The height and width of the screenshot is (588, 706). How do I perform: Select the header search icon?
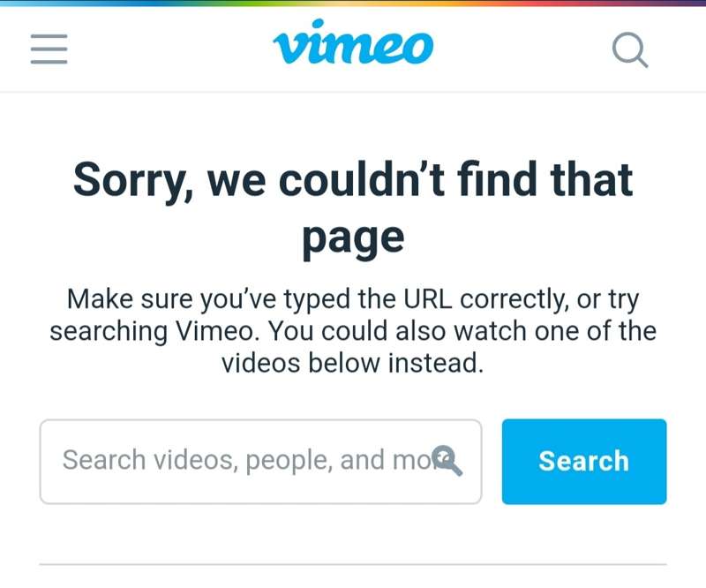(x=630, y=49)
